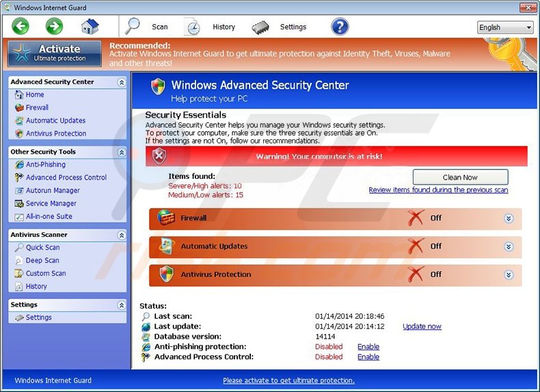Click the clock History toolbar icon
This screenshot has width=540, height=392.
(193, 27)
